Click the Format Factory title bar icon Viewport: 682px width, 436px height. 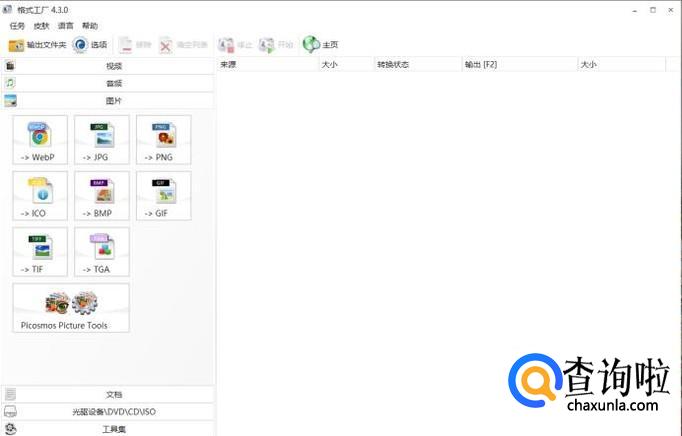pos(7,9)
